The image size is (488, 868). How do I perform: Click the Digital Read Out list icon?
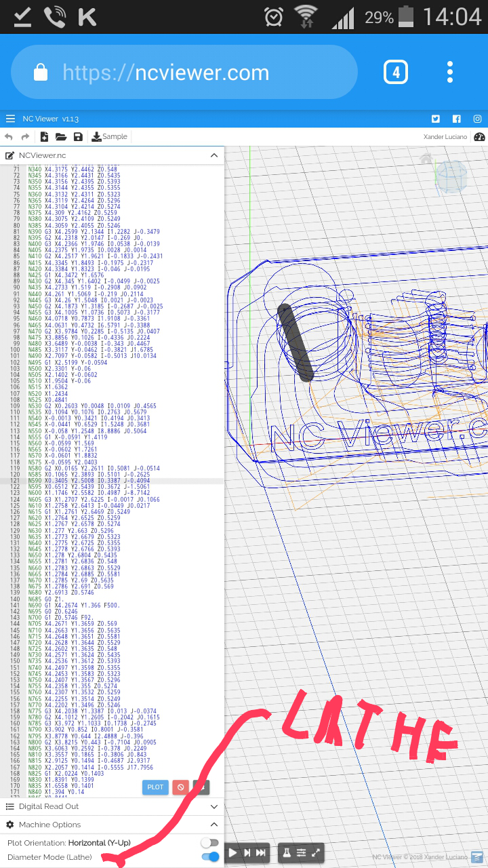pos(10,806)
